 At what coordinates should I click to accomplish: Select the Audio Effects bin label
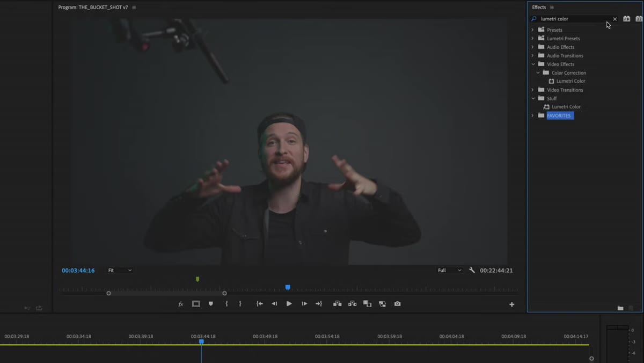[x=560, y=47]
